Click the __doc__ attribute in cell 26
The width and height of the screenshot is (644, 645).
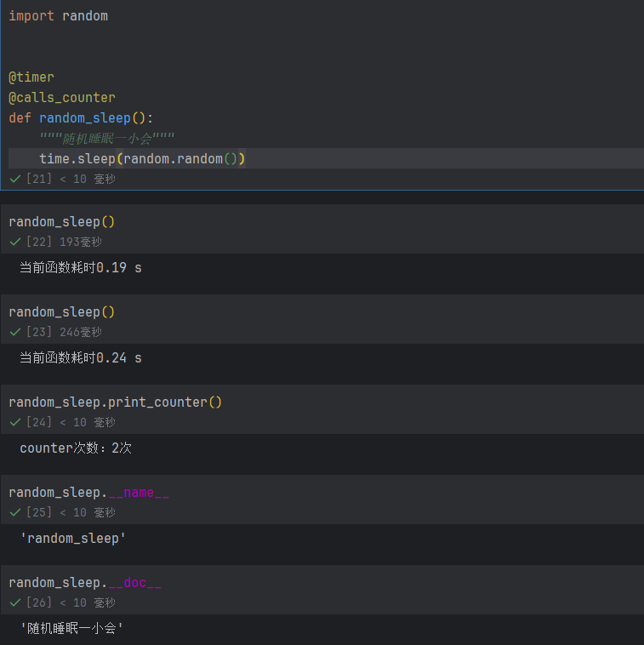pyautogui.click(x=135, y=583)
